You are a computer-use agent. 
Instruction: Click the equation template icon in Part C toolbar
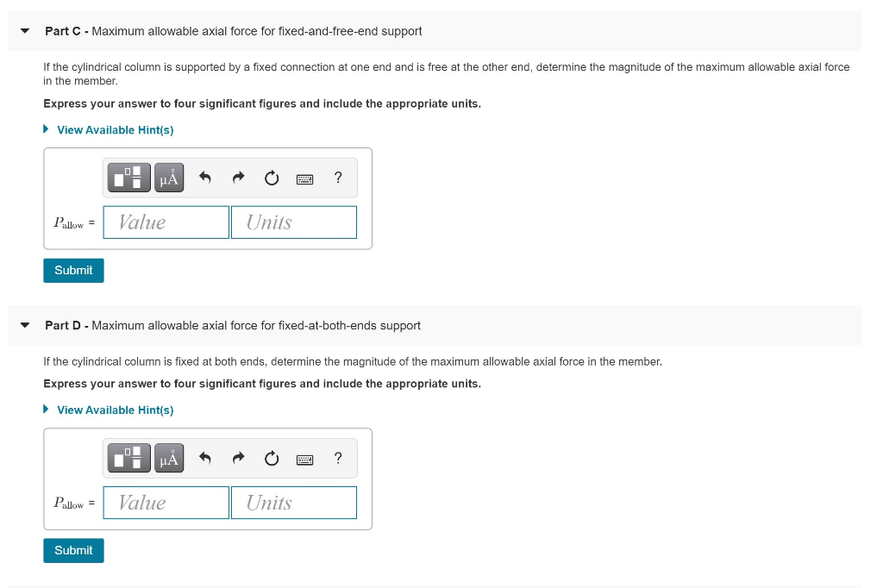point(128,178)
